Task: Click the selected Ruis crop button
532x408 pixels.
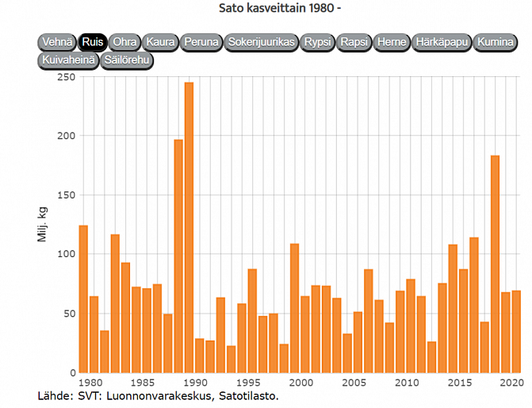Action: [x=93, y=42]
